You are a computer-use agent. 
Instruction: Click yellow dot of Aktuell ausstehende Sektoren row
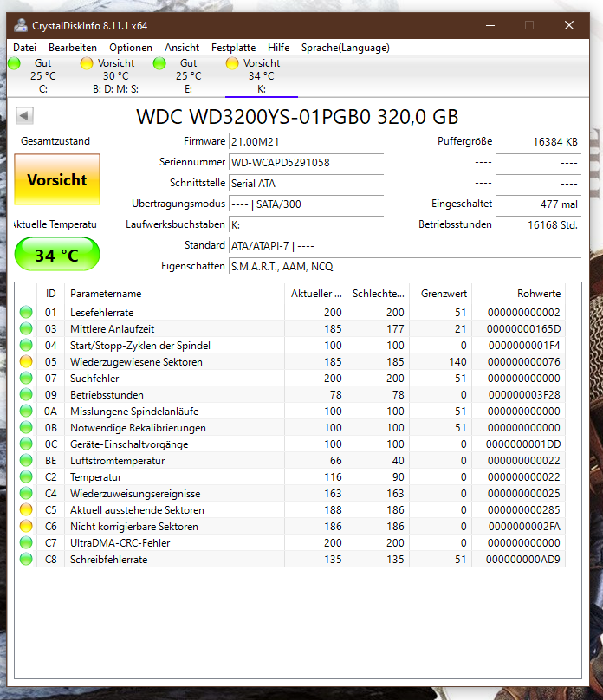tap(26, 509)
